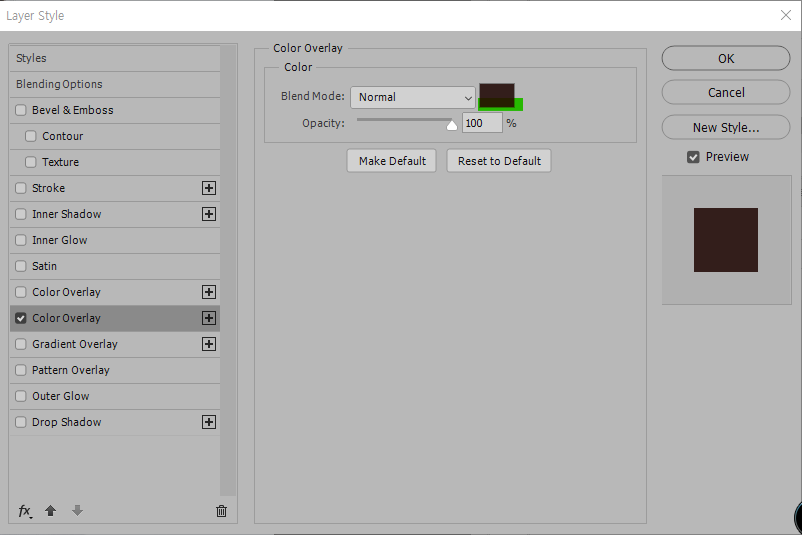Screen dimensions: 802x535
Task: Add a Color Overlay via unchecked row's plus
Action: [209, 292]
